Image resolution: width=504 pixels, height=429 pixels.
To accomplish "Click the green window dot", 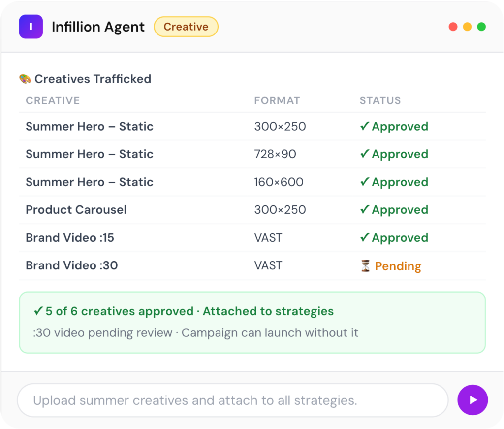I will (x=481, y=27).
